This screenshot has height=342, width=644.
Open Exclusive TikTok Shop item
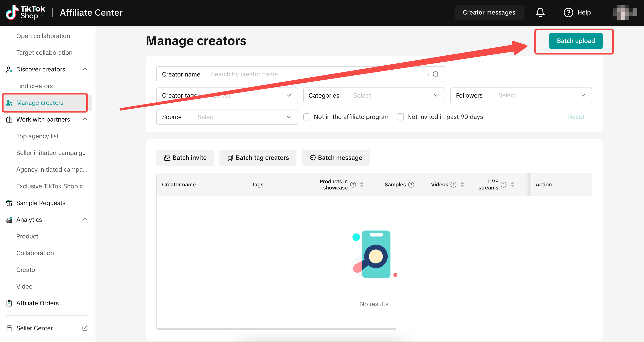click(52, 186)
